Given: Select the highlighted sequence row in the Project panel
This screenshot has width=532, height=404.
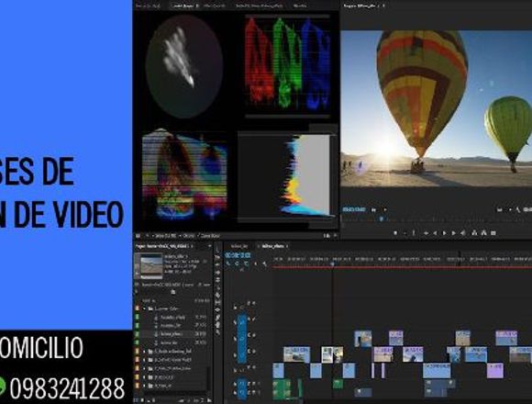Looking at the screenshot, I should 173,334.
